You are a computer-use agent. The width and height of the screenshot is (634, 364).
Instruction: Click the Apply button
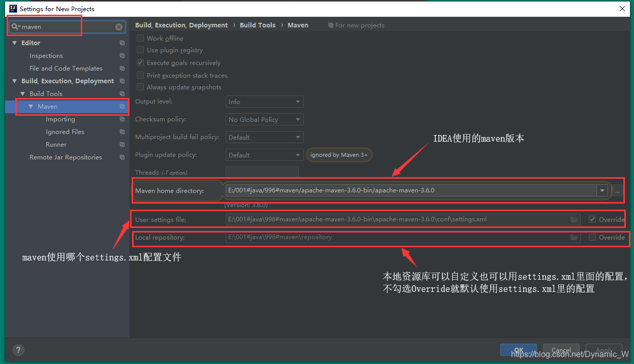[604, 350]
